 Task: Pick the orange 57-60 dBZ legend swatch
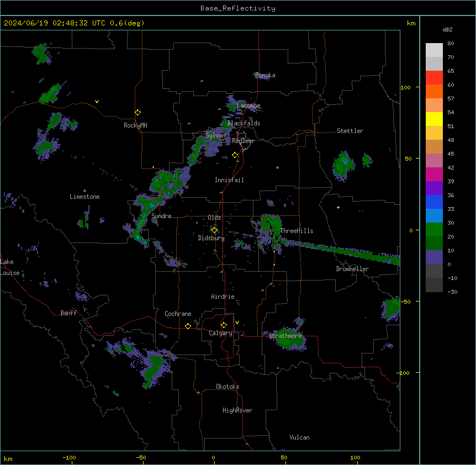[434, 91]
